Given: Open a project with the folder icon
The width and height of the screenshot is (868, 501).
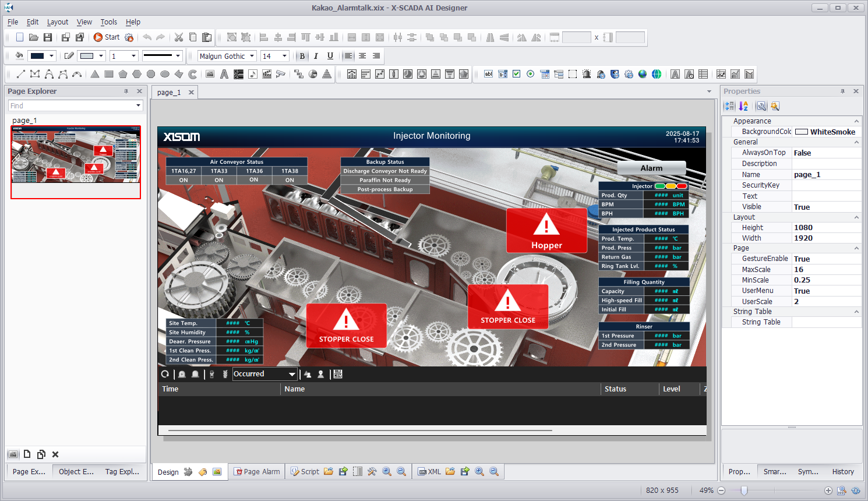Looking at the screenshot, I should pos(34,37).
